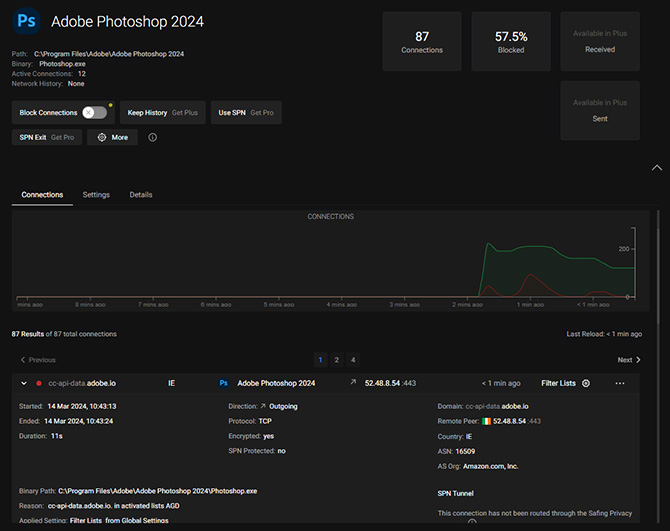
Task: Click the small Ps icon in connection row
Action: [x=223, y=383]
